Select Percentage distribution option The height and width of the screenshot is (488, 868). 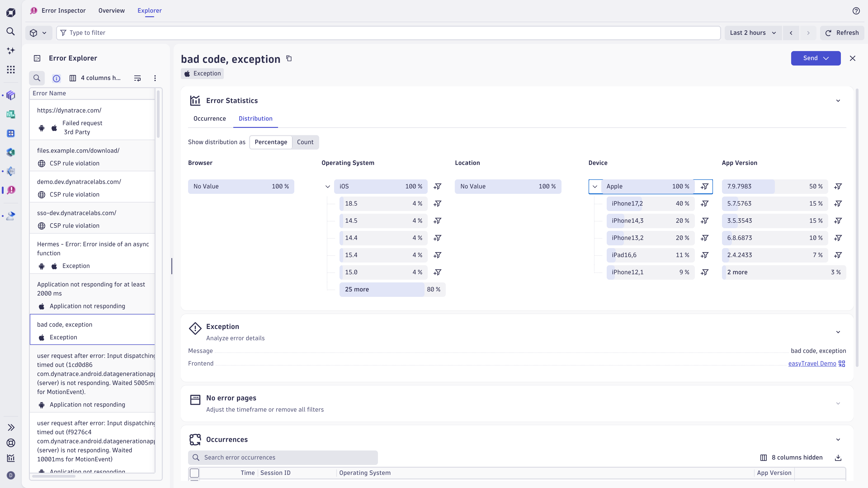[271, 142]
